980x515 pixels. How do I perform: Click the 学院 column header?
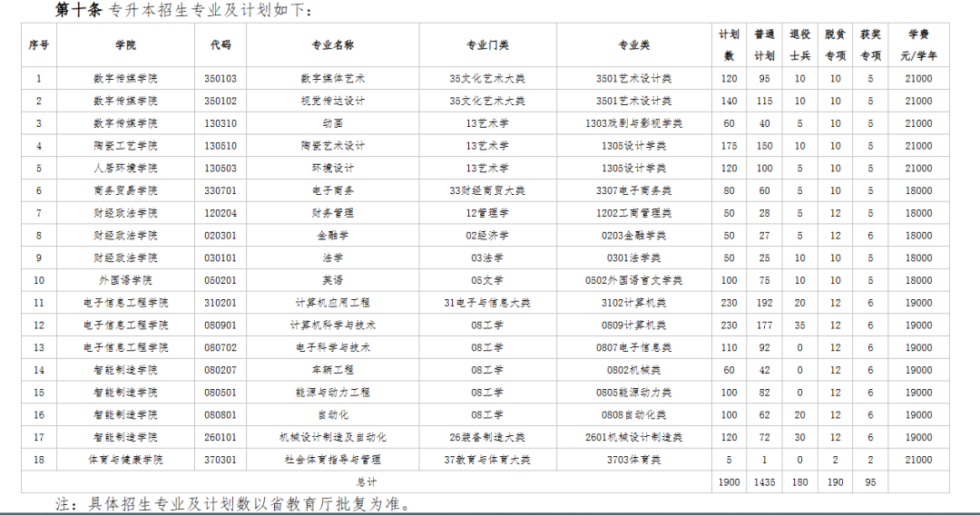pyautogui.click(x=125, y=45)
